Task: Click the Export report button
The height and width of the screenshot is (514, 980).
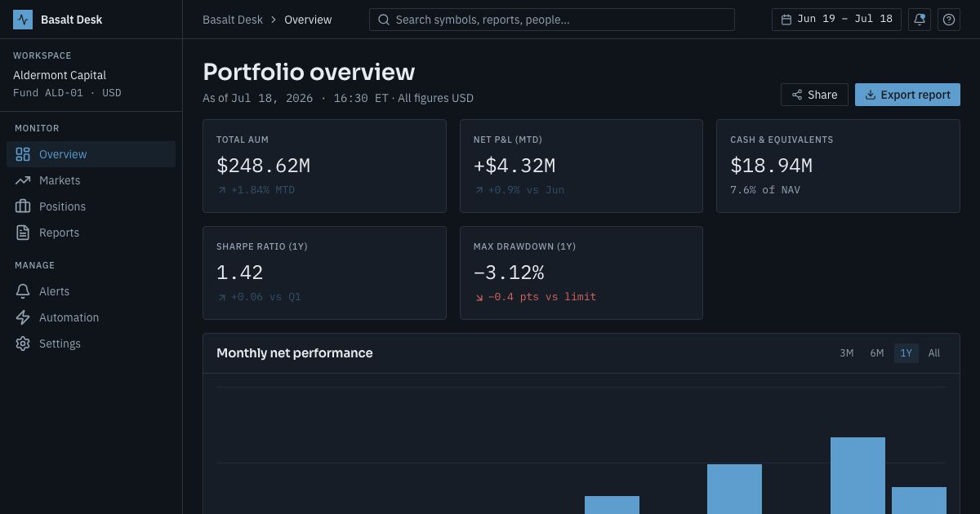Action: pyautogui.click(x=907, y=95)
